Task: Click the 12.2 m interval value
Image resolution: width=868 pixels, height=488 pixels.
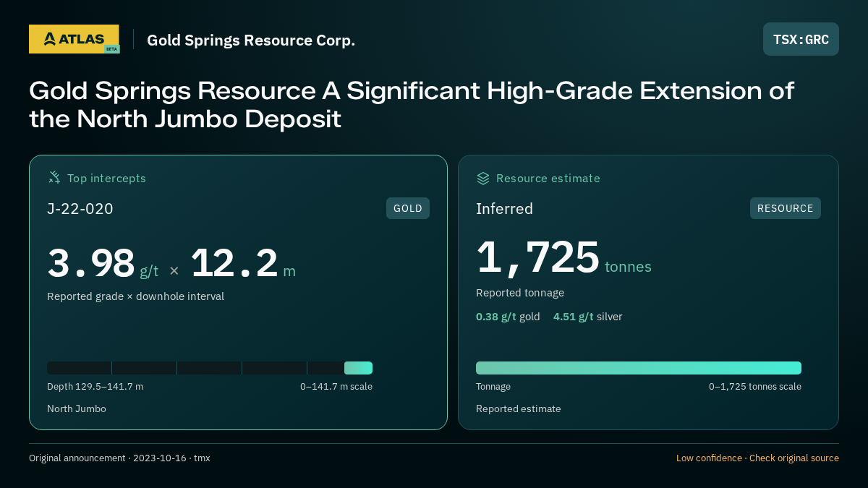Action: point(243,264)
